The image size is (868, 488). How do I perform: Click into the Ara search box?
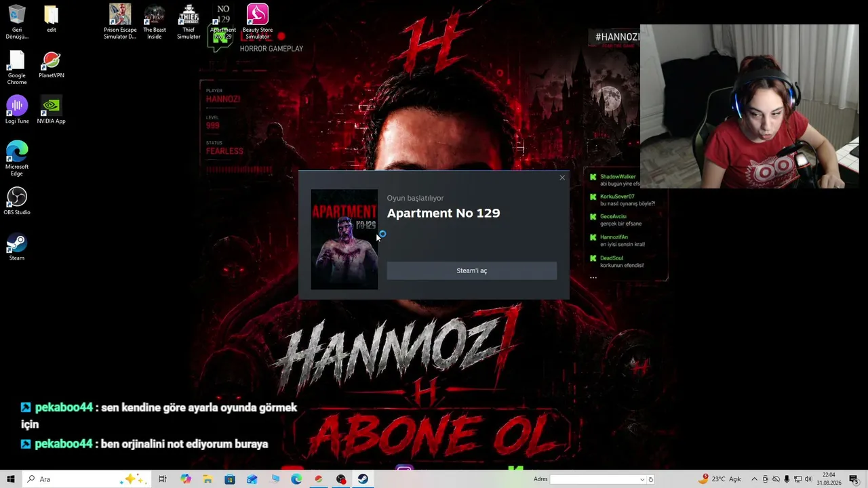click(x=88, y=479)
